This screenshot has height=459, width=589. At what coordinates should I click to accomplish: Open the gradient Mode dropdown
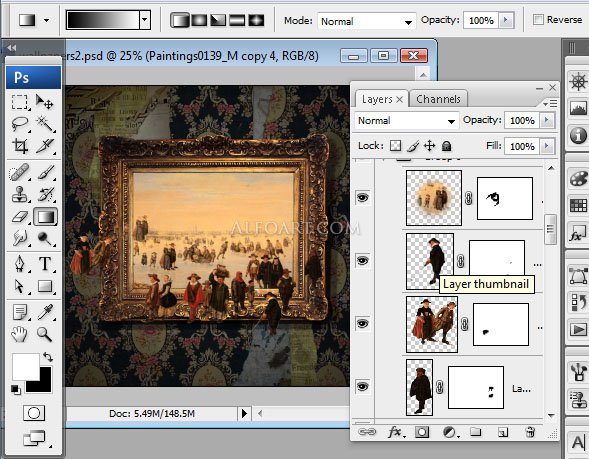click(367, 21)
